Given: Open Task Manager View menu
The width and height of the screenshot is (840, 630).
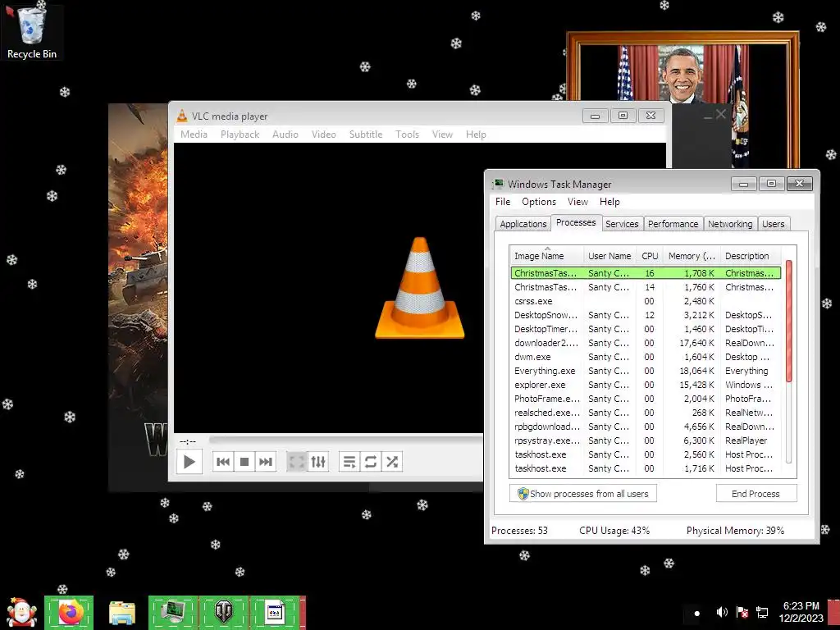Looking at the screenshot, I should pos(577,202).
